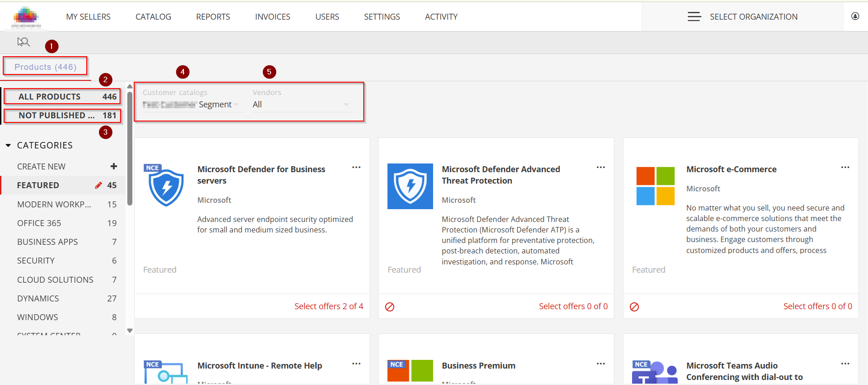
Task: Click Select offers 0 of 0 on the Microsoft e-Commerce card
Action: pos(818,306)
